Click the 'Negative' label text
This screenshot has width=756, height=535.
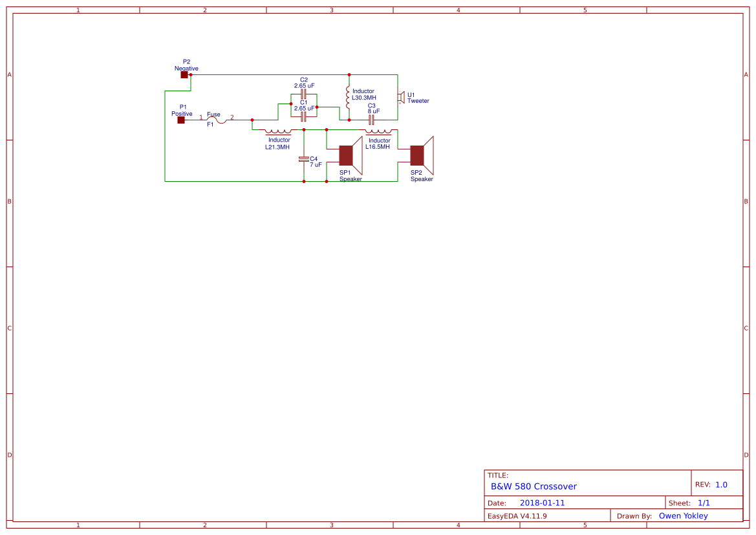click(x=186, y=69)
